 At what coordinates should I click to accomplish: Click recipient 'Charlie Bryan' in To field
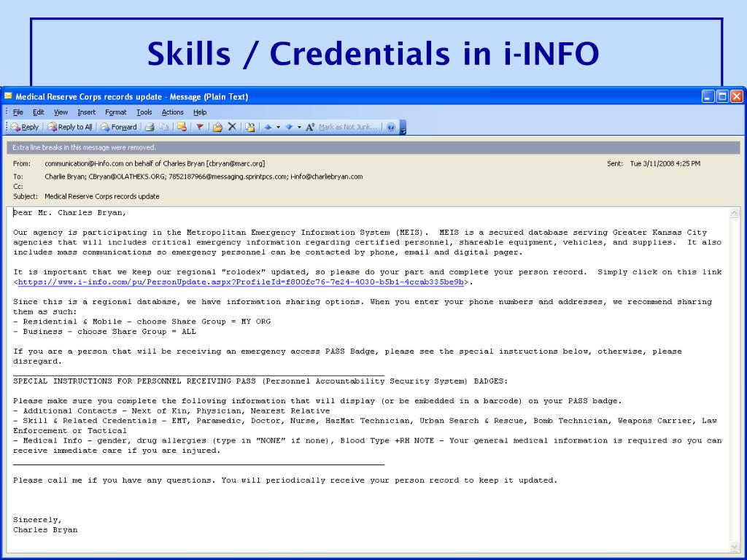pos(65,176)
